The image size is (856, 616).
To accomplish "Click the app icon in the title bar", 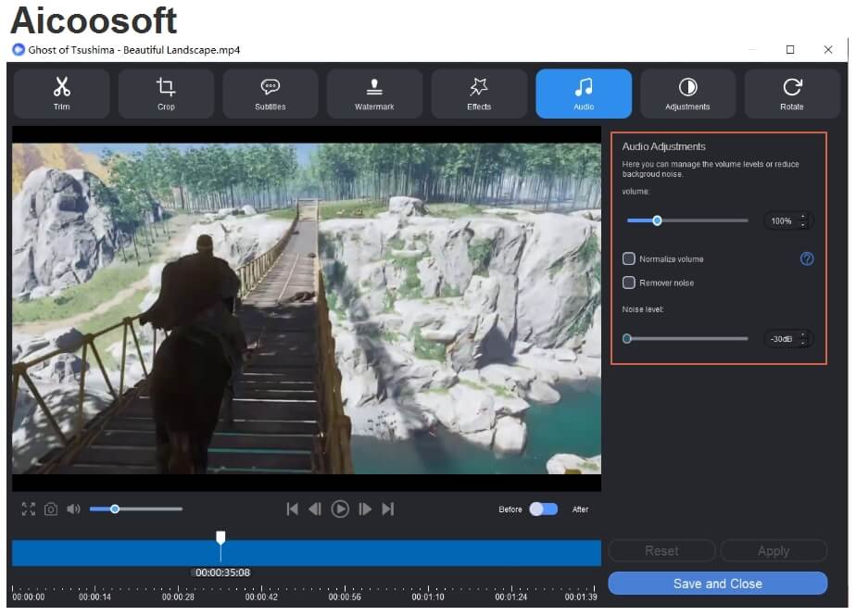I will [19, 50].
